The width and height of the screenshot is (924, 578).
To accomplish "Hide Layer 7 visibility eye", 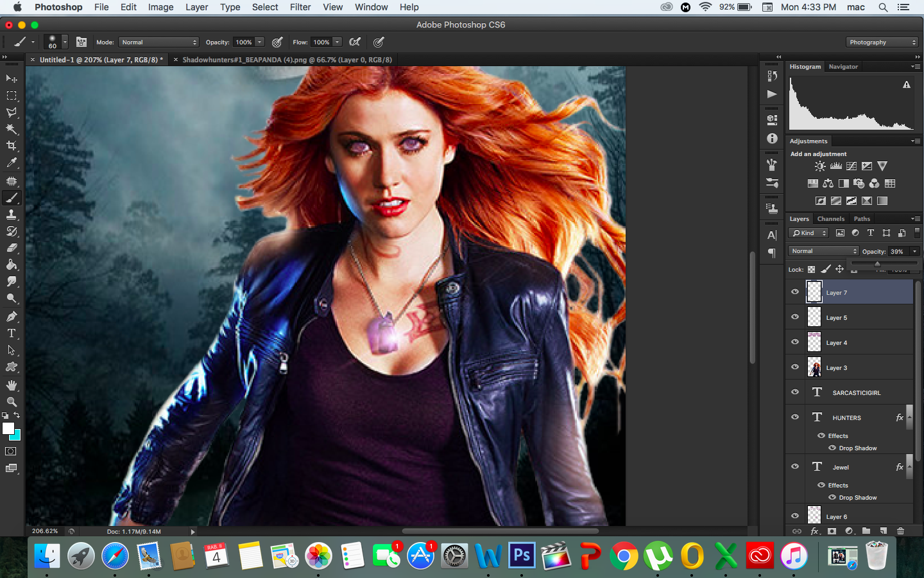I will [x=795, y=292].
